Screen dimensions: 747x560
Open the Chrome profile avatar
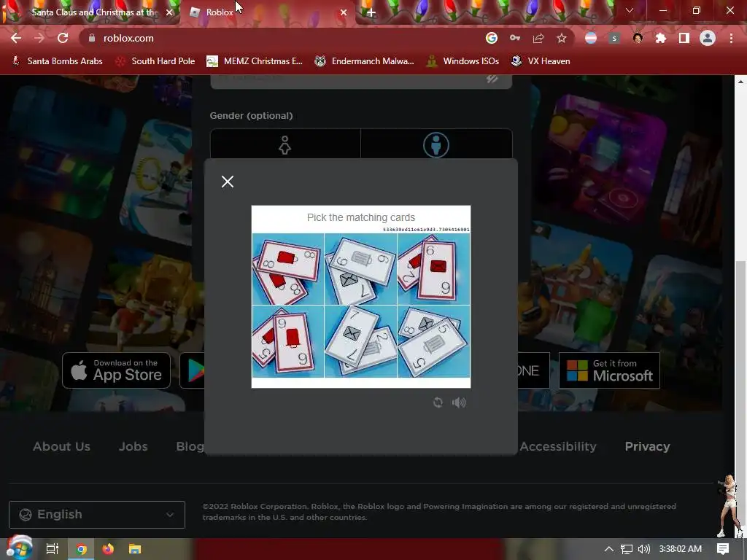coord(708,38)
